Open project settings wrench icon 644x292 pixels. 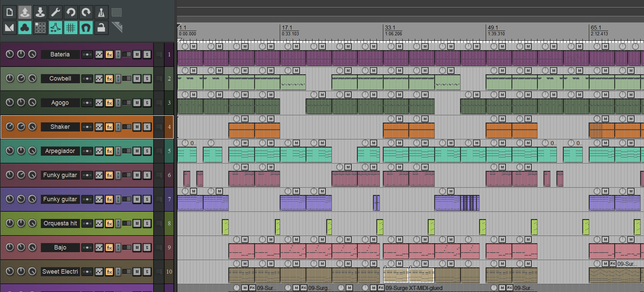55,13
